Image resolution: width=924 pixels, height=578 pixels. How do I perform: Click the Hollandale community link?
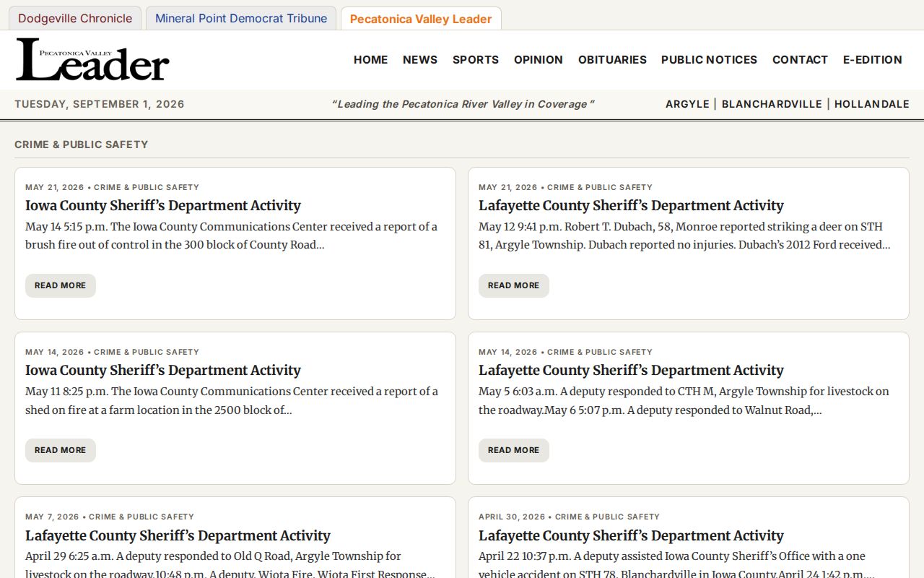(x=872, y=104)
